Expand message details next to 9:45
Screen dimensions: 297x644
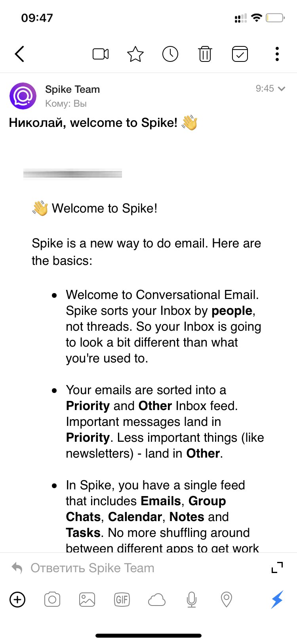(282, 89)
